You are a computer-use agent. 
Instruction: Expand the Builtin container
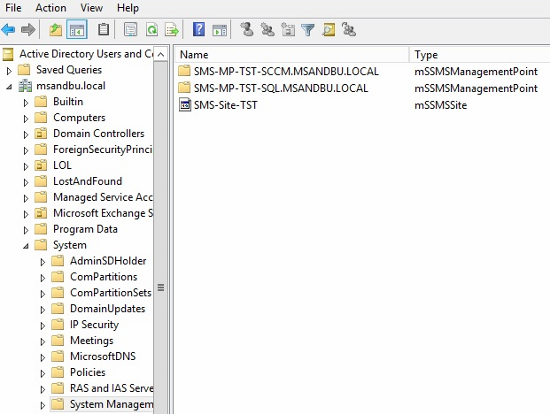tap(26, 103)
